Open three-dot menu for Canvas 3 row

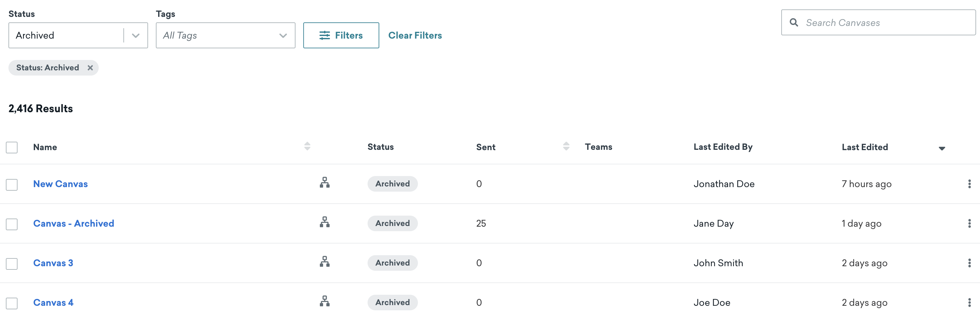coord(969,263)
